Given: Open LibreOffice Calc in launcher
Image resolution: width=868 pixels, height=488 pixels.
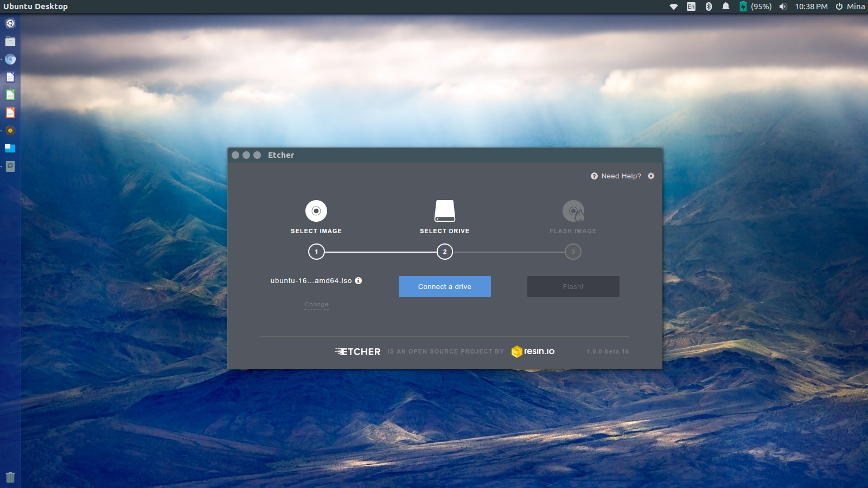Looking at the screenshot, I should (10, 95).
